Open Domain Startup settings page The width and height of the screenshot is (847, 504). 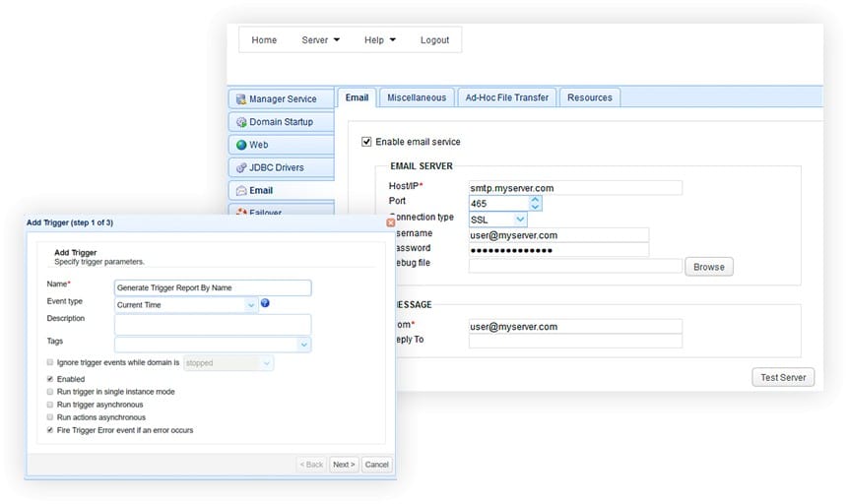[x=282, y=122]
